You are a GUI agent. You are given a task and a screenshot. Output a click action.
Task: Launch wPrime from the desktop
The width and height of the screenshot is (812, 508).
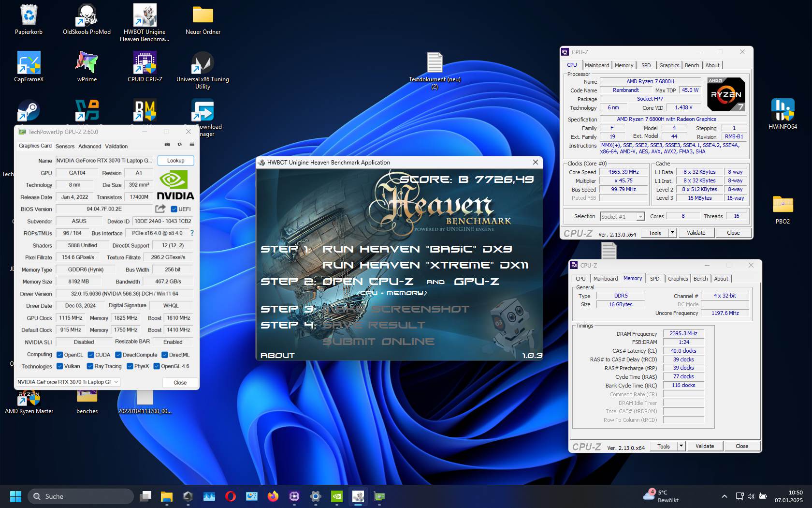pos(87,67)
